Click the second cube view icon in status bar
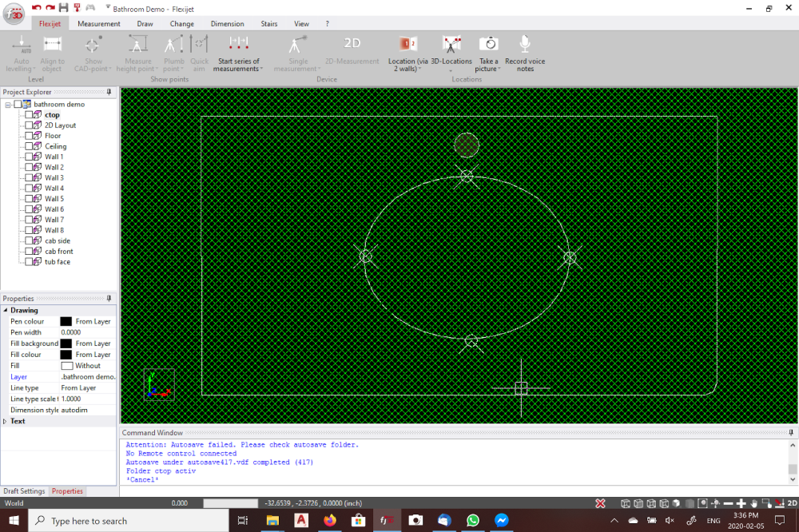 638,503
